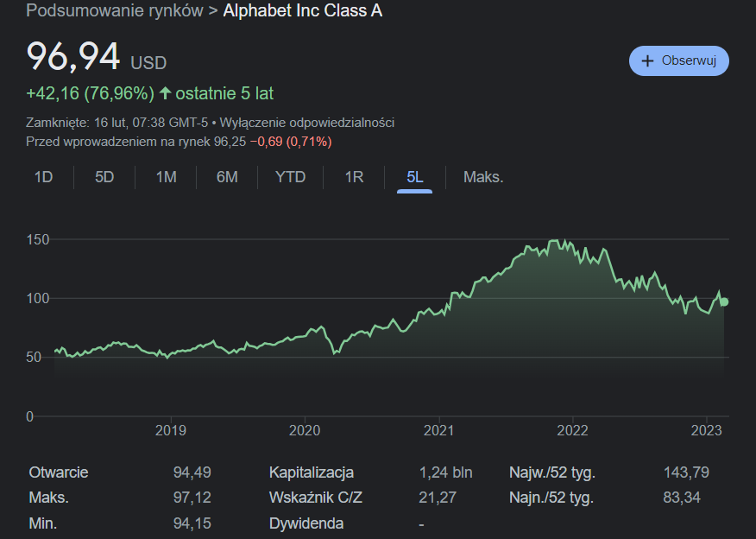Click the Dywidenda label row
The height and width of the screenshot is (539, 756).
(x=306, y=523)
